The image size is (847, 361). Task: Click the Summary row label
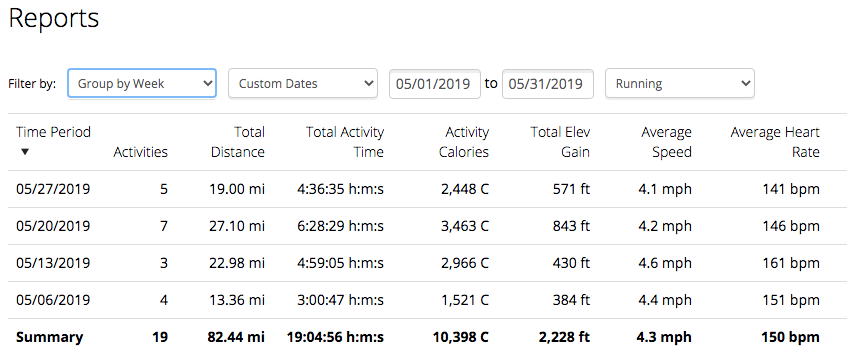[50, 338]
